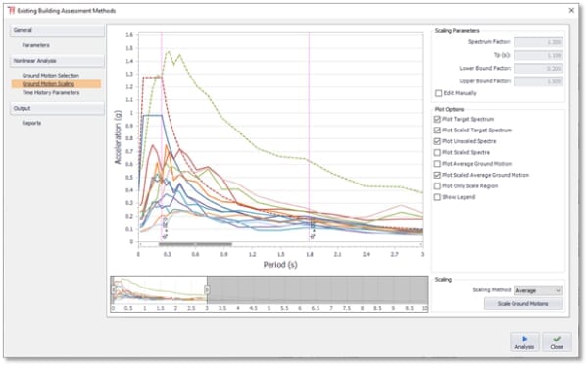The image size is (588, 367).
Task: Click the Scale Ground Motions button
Action: 523,304
